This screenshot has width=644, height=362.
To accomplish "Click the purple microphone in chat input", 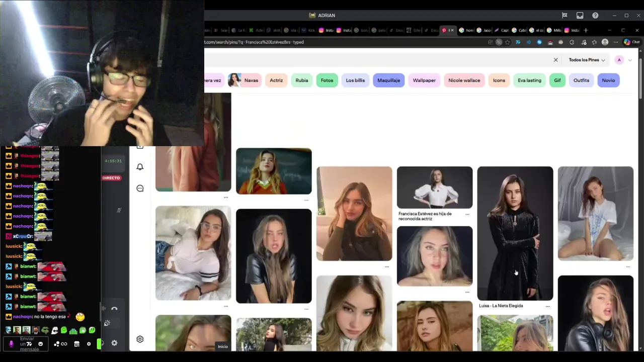I will (x=11, y=344).
